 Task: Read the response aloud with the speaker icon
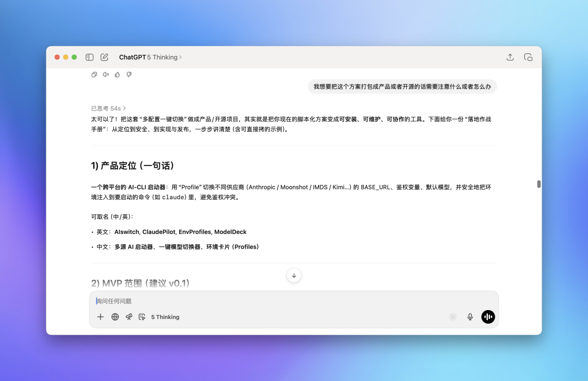[106, 75]
